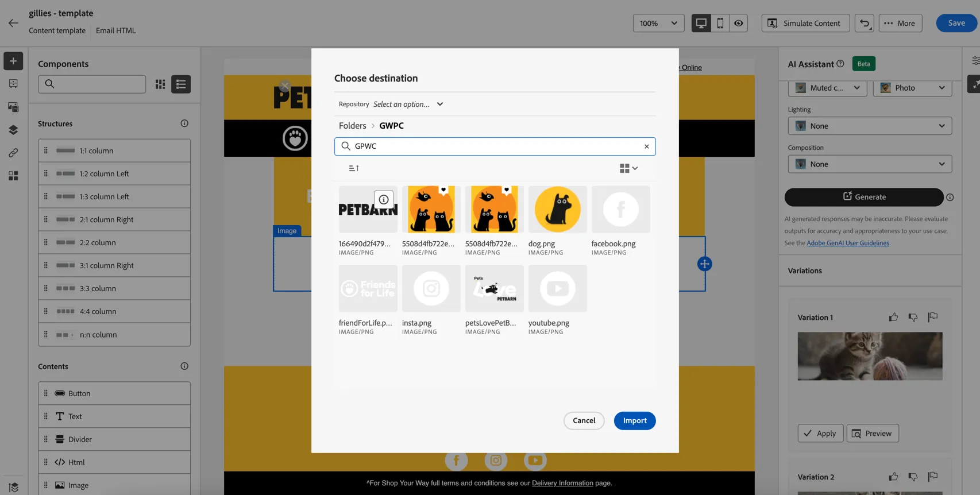The image size is (980, 495).
Task: Select the desktop preview icon
Action: pos(701,23)
